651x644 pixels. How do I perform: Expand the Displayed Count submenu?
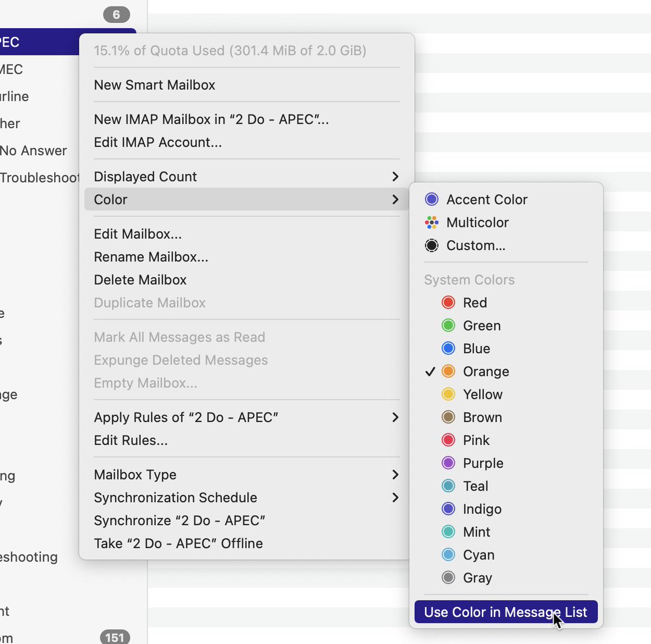[246, 176]
